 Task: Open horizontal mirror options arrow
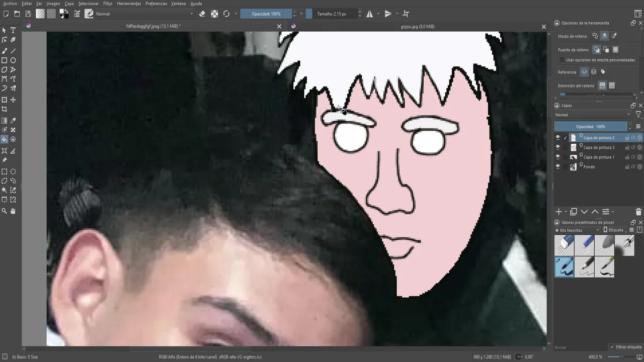[x=378, y=14]
